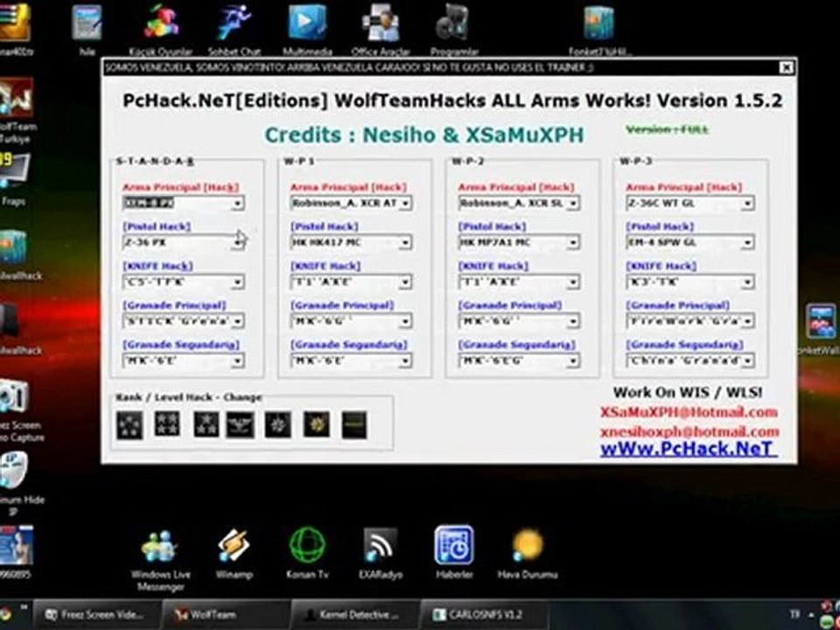Open W-P-3 KNIFE Hack dropdown
840x630 pixels.
coord(690,282)
